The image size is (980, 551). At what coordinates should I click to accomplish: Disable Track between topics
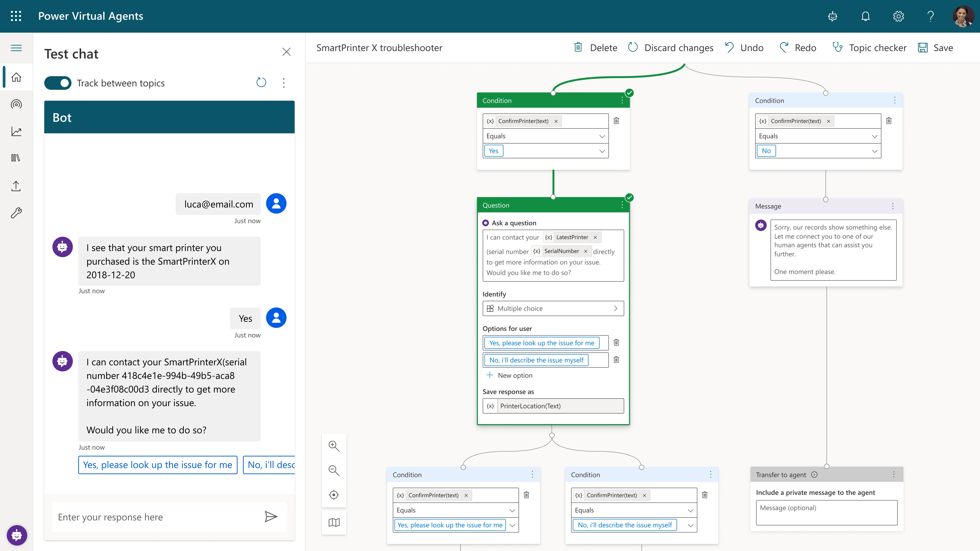click(58, 83)
